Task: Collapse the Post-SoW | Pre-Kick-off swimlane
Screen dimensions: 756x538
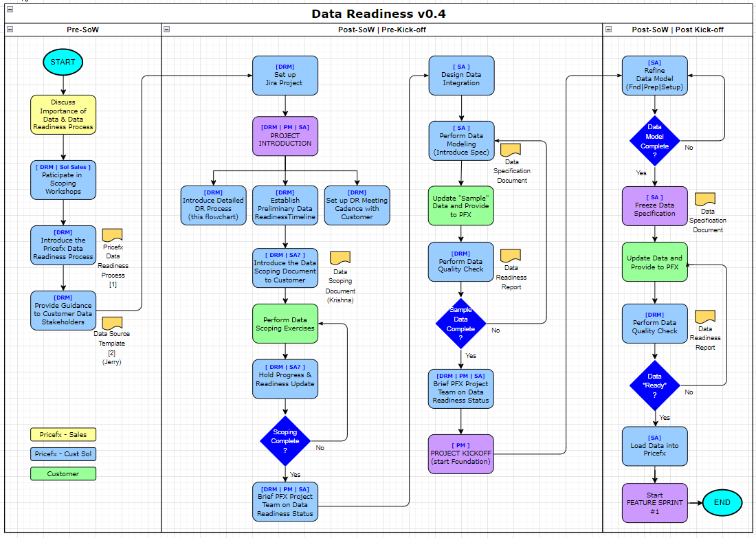Action: [x=167, y=30]
